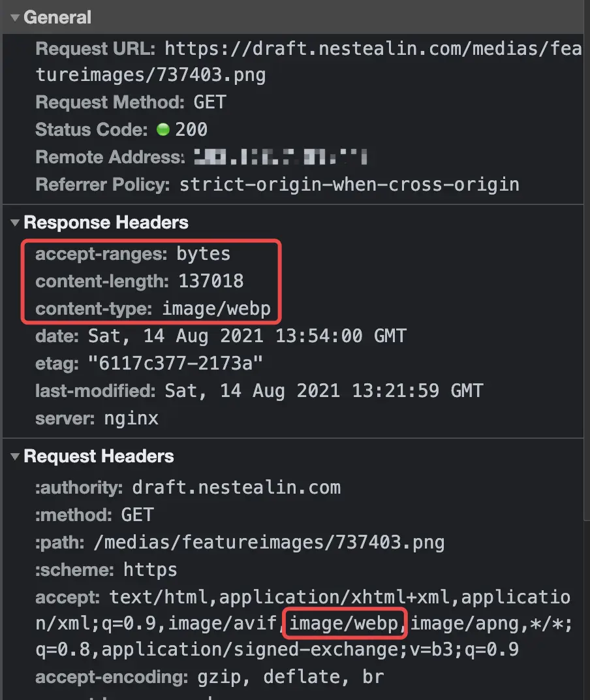Select the last-modified header value
The image size is (590, 700).
click(324, 391)
